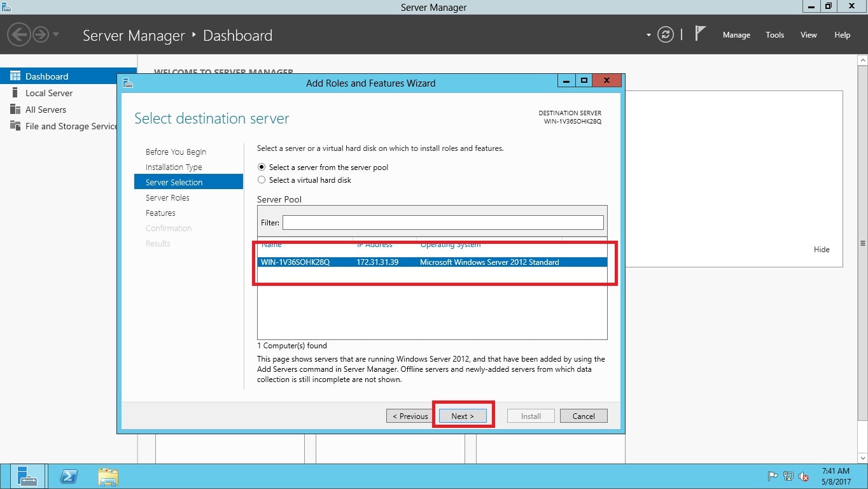The height and width of the screenshot is (489, 868).
Task: Click the wizard icon in the dialog title bar
Action: point(128,83)
